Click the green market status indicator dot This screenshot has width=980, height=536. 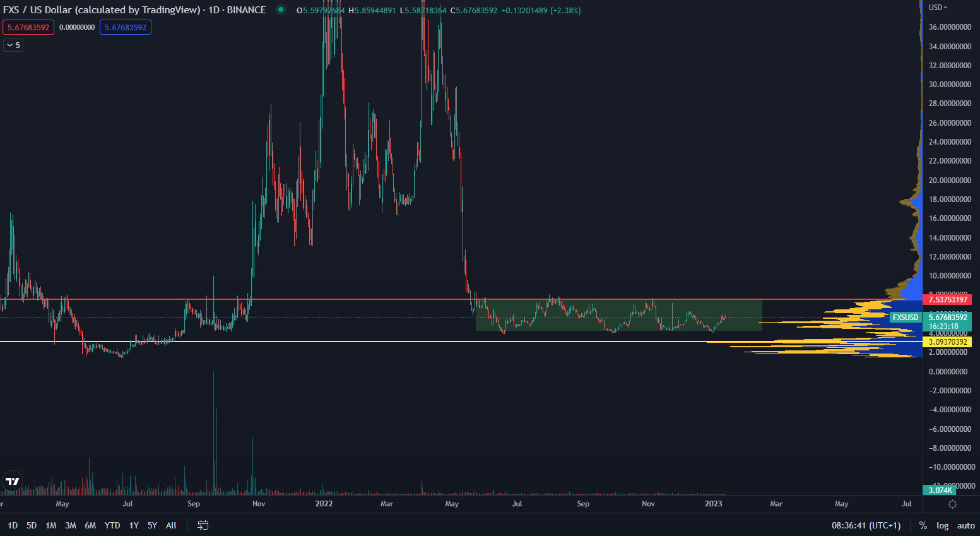tap(281, 10)
